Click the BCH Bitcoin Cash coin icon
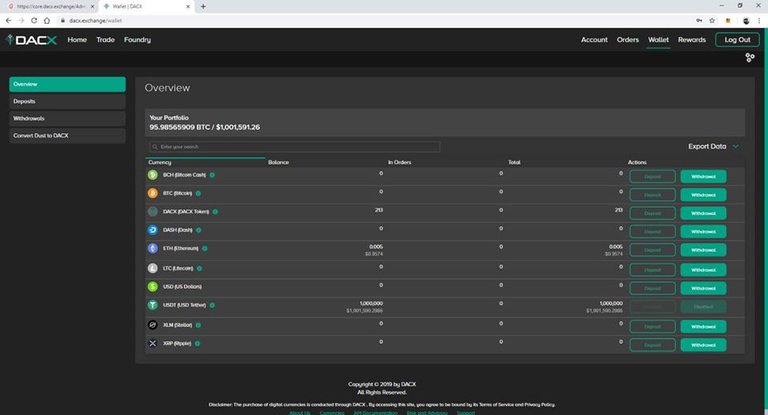768x415 pixels. (x=153, y=175)
